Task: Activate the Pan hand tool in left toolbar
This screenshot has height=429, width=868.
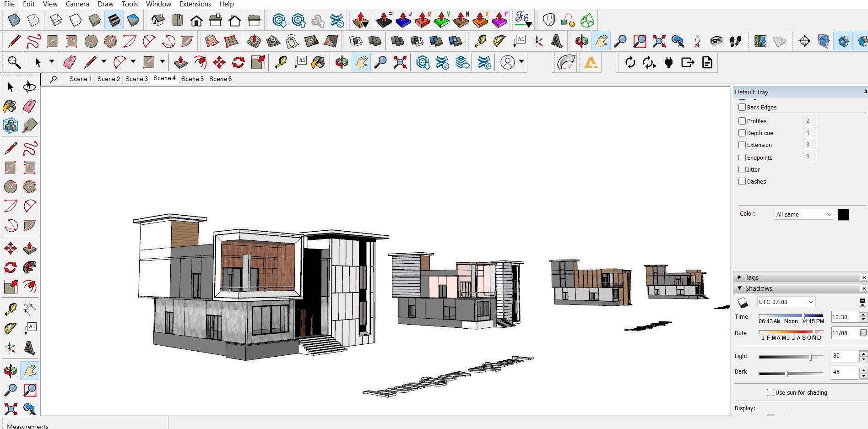Action: 29,371
